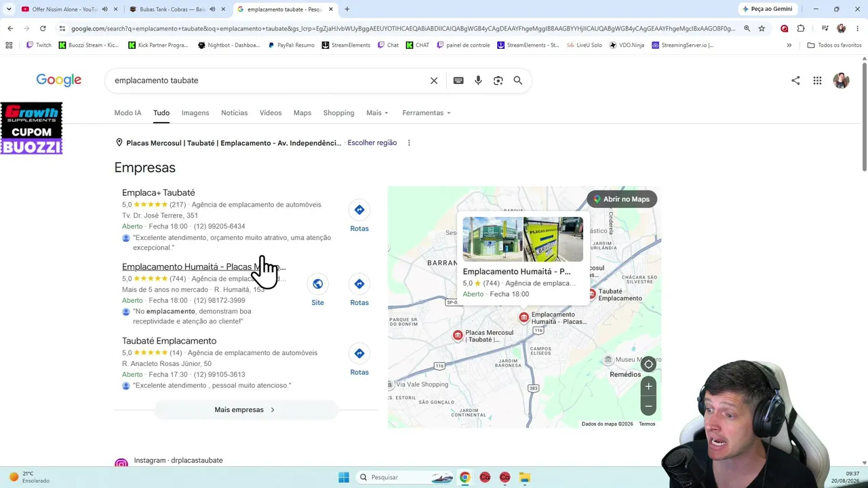This screenshot has width=868, height=488.
Task: Reload the page in the browser toolbar
Action: [43, 28]
